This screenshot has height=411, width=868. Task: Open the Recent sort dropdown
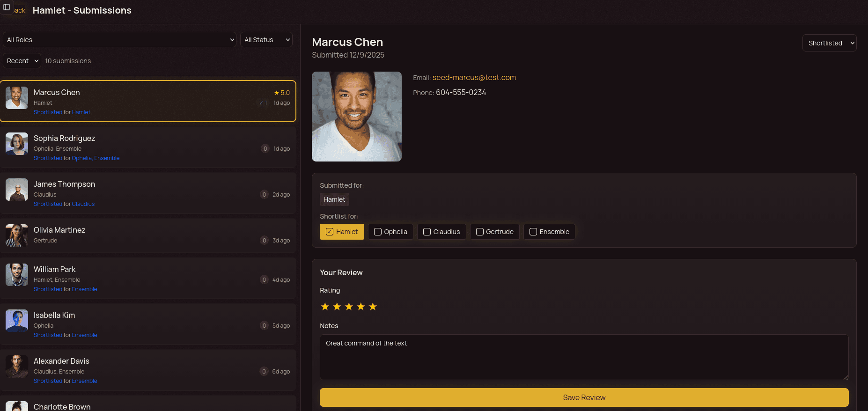(x=22, y=61)
